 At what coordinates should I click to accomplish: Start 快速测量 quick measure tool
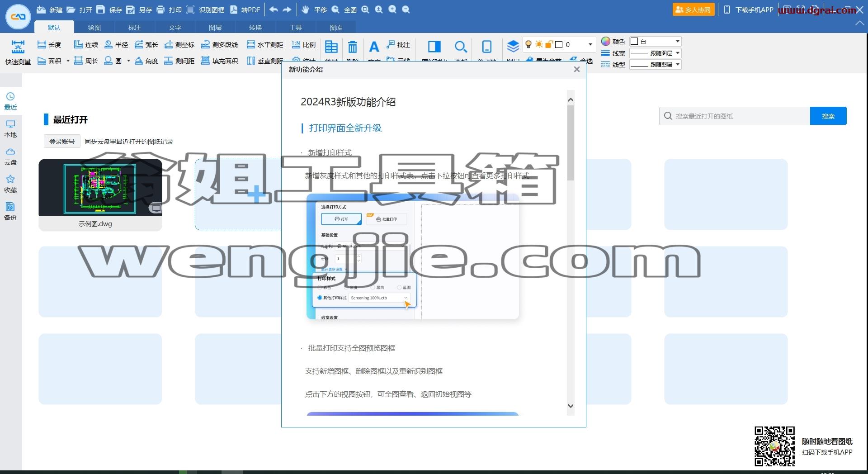[18, 52]
